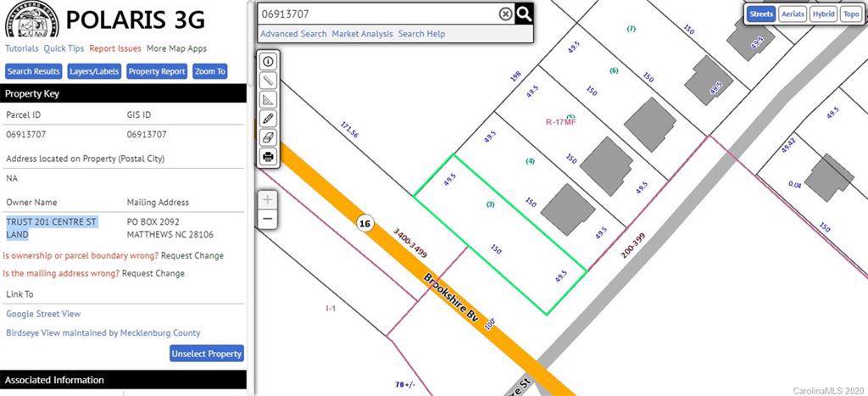The image size is (868, 396).
Task: Open More Map Apps link
Action: tap(176, 48)
